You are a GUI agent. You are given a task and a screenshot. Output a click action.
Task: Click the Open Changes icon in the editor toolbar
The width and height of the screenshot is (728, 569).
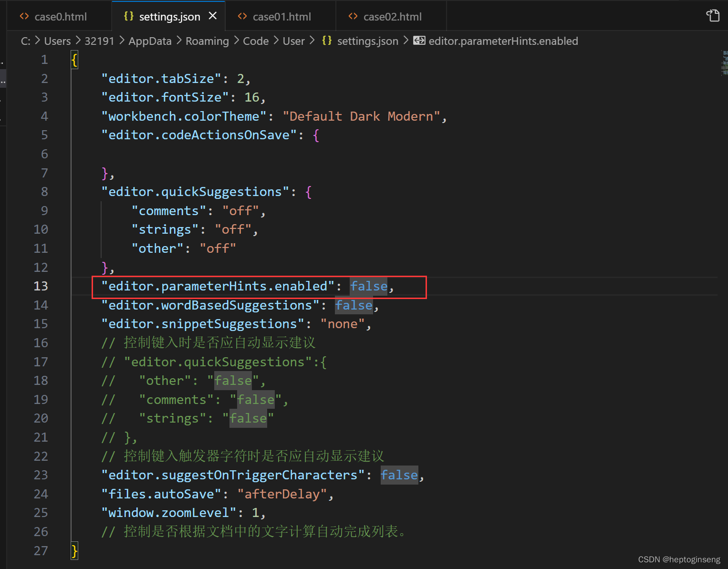tap(713, 15)
